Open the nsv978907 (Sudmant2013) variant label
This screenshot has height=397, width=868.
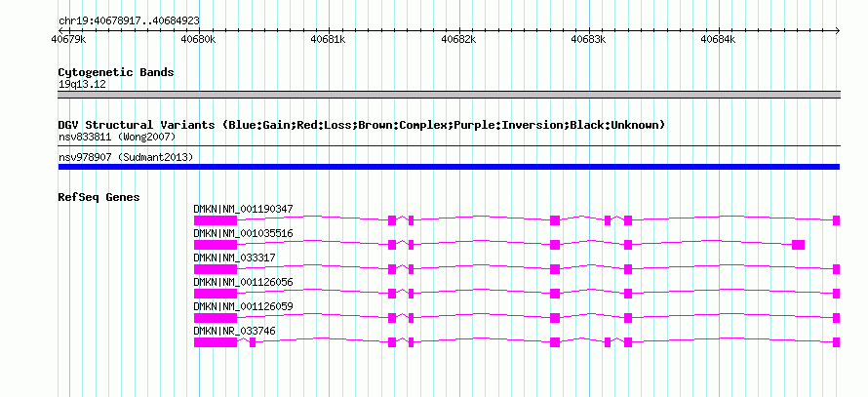(x=126, y=158)
